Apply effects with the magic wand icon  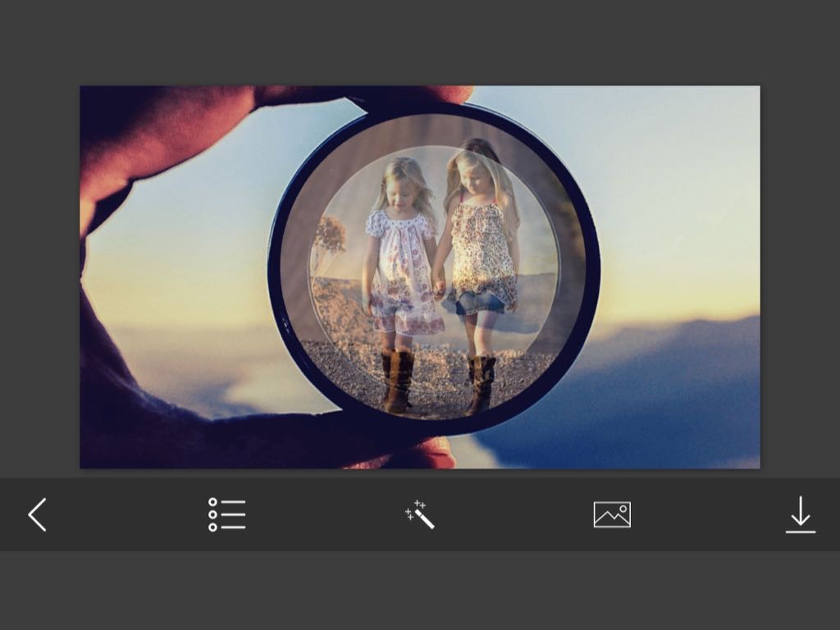(x=419, y=514)
